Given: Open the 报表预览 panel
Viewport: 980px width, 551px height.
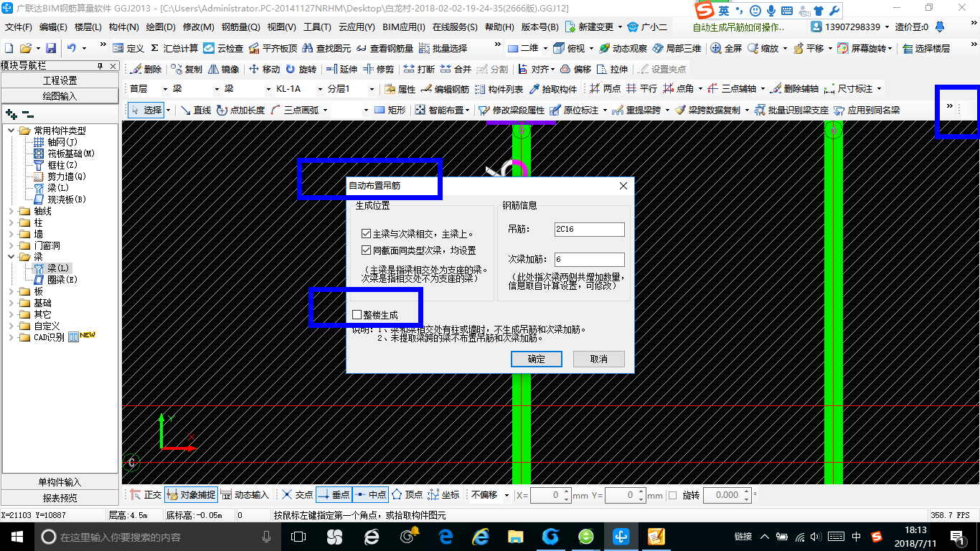Looking at the screenshot, I should [x=60, y=497].
